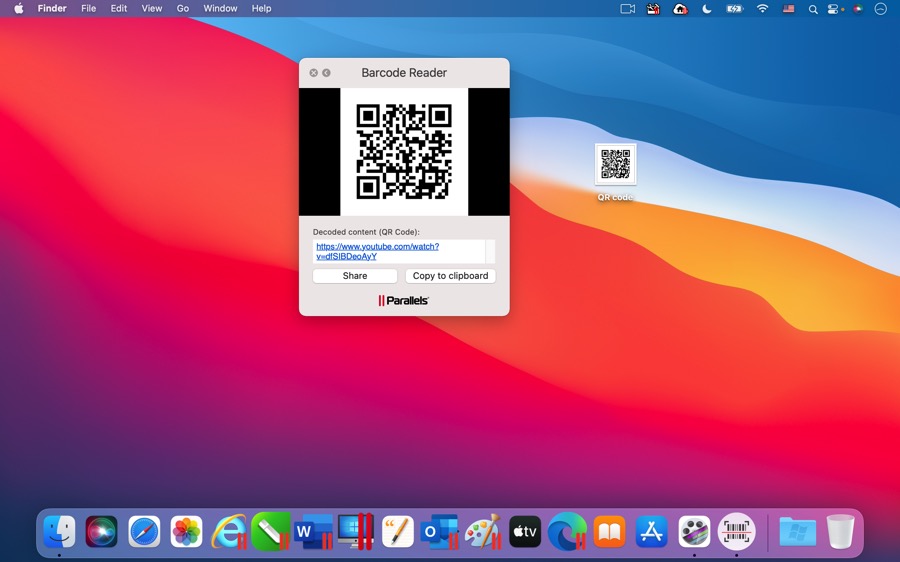
Task: Open the File menu
Action: 89,9
